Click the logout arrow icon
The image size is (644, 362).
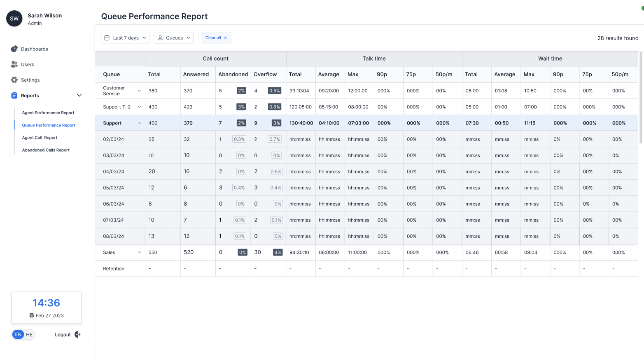(77, 334)
